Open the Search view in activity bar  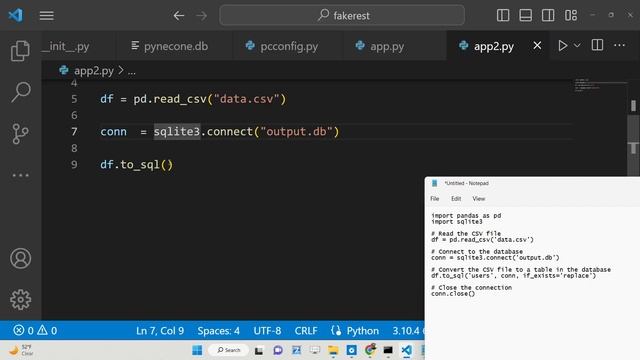click(x=20, y=92)
